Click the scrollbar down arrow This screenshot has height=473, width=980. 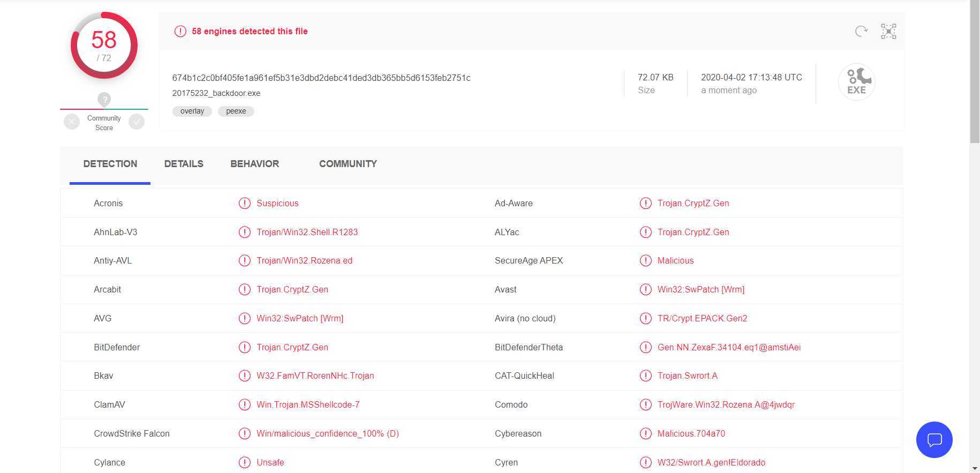click(x=975, y=468)
